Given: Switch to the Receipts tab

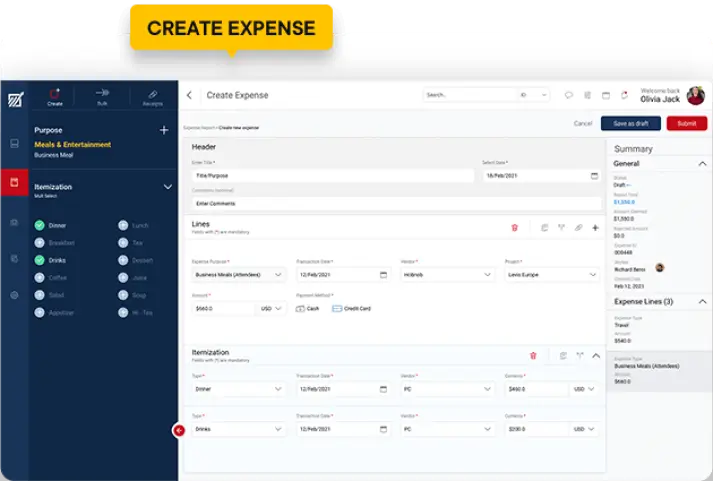Looking at the screenshot, I should point(153,97).
